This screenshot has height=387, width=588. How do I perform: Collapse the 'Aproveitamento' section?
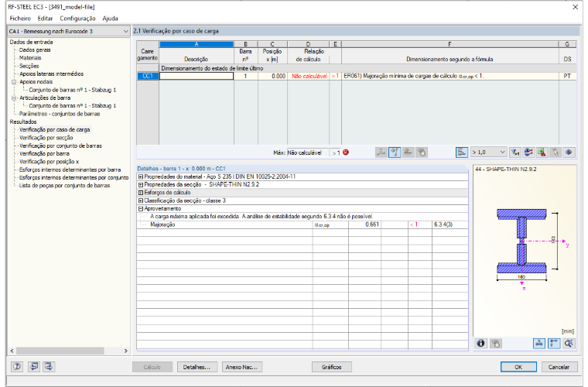click(x=141, y=208)
